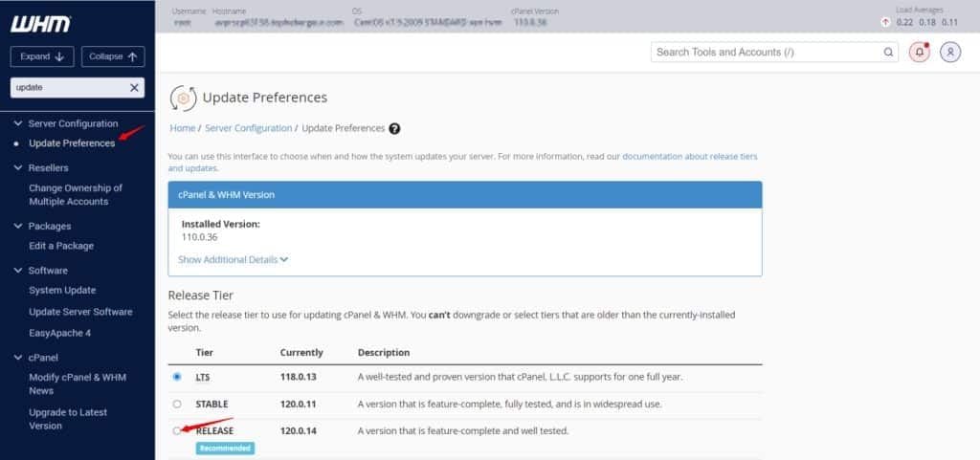Select the RELEASE release tier
Viewport: 980px width, 460px height.
[177, 430]
